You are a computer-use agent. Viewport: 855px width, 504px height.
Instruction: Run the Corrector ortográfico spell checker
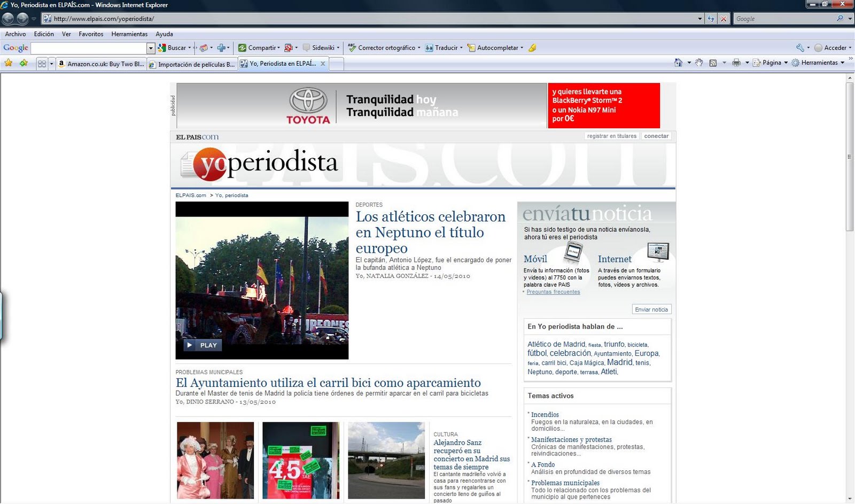point(351,48)
